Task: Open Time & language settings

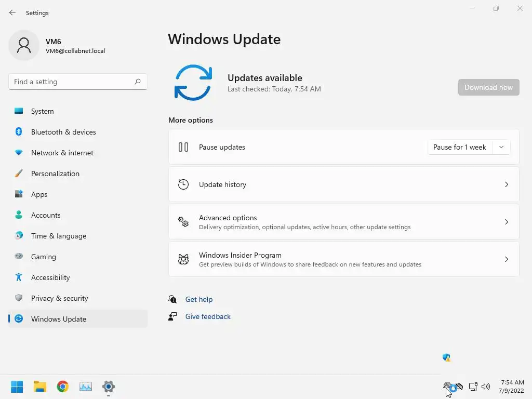Action: tap(78, 236)
